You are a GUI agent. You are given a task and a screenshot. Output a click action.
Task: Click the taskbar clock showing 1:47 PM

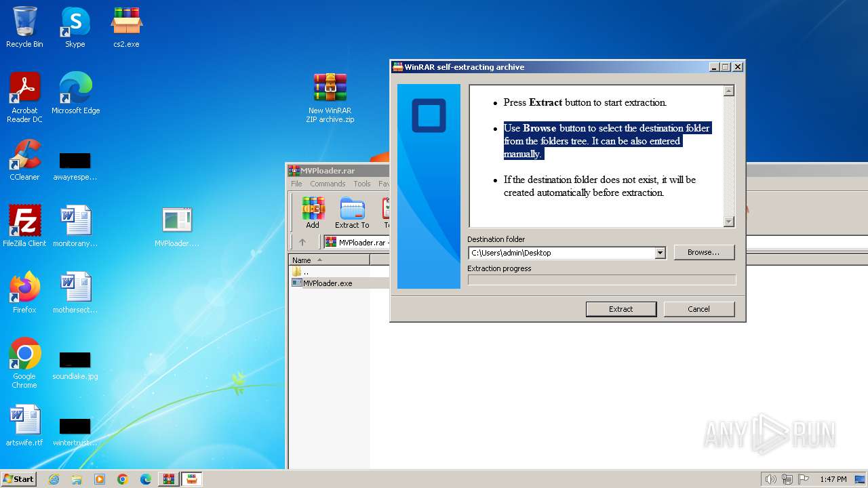point(833,479)
